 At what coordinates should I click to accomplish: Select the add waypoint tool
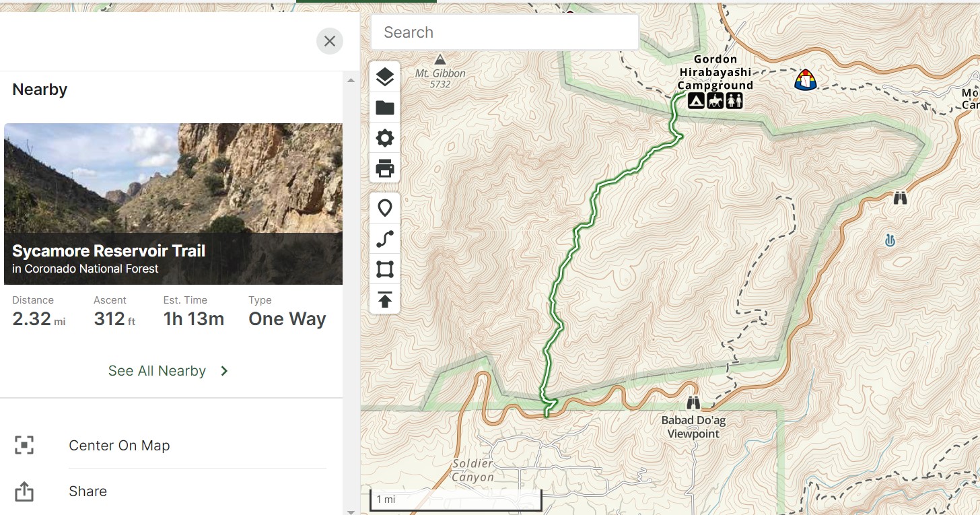click(384, 209)
